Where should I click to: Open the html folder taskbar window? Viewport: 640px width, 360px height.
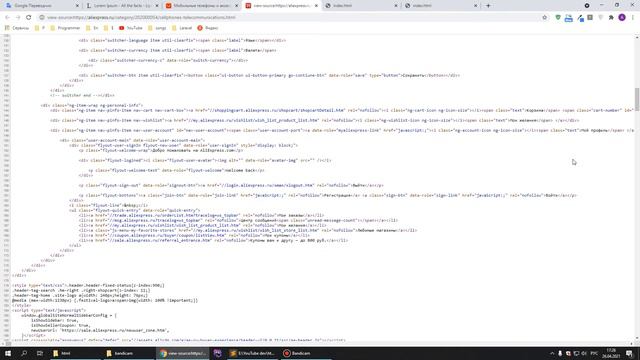tap(75, 353)
